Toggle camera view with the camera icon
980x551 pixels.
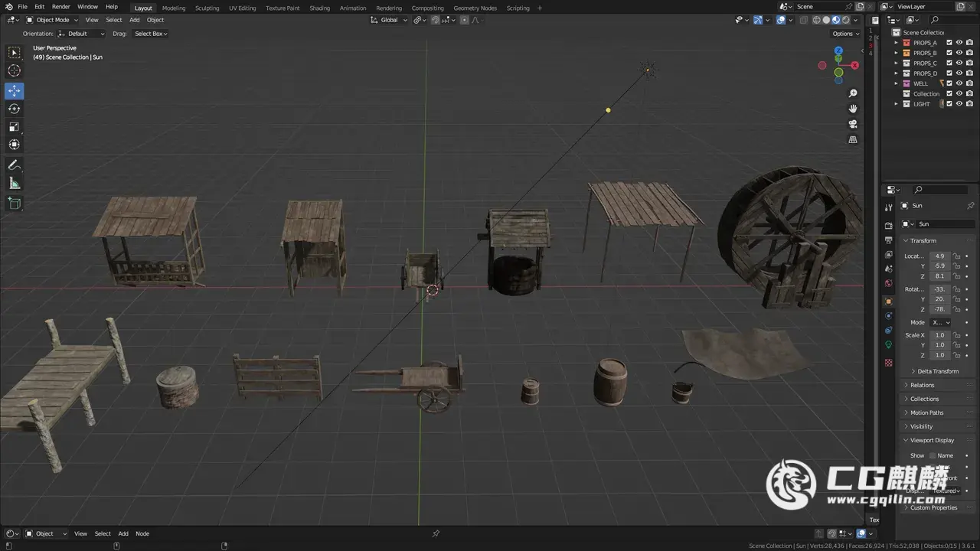pos(853,124)
